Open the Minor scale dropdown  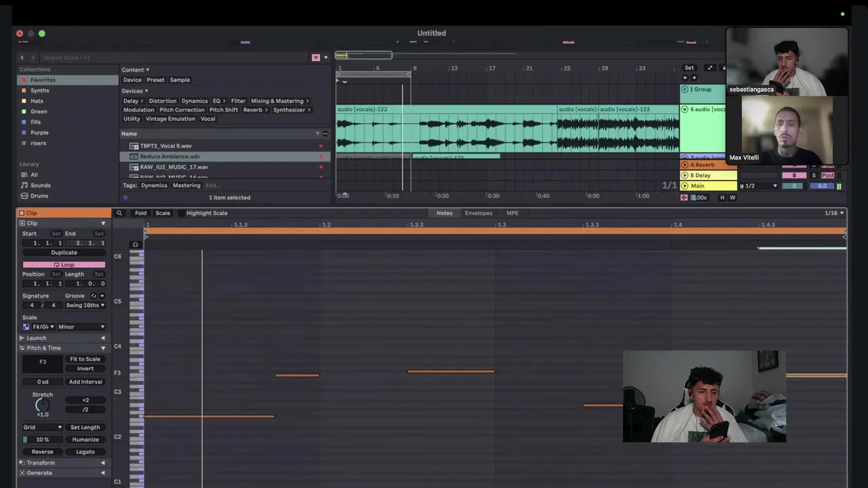(81, 327)
